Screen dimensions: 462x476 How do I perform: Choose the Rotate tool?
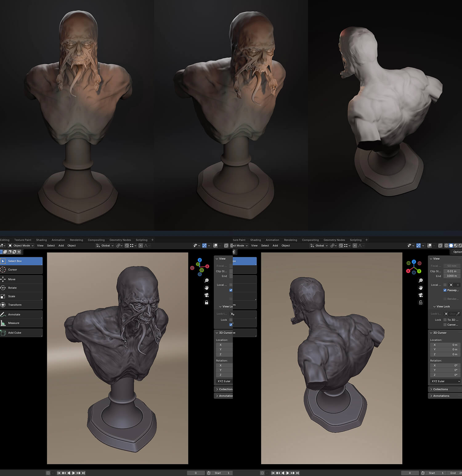point(12,288)
